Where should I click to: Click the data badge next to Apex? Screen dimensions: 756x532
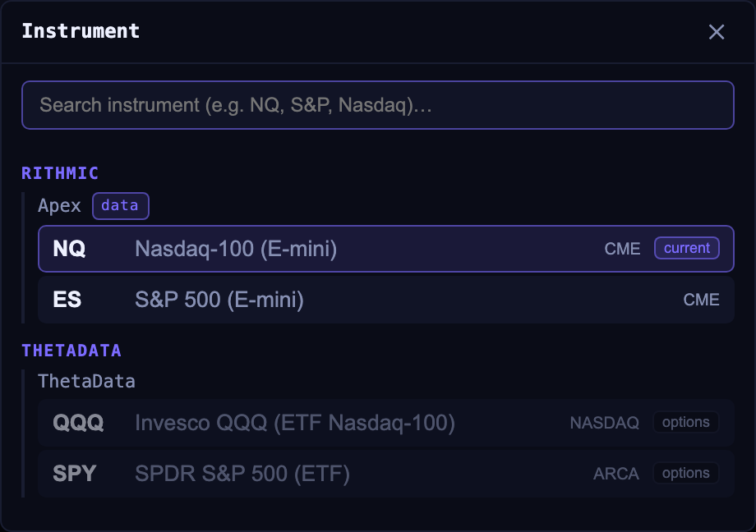coord(121,206)
